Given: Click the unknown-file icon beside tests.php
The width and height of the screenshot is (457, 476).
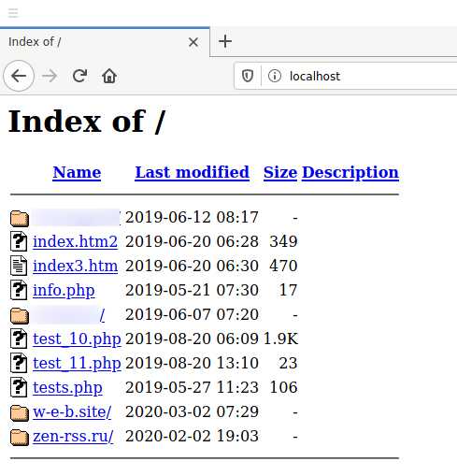Looking at the screenshot, I should point(19,387).
